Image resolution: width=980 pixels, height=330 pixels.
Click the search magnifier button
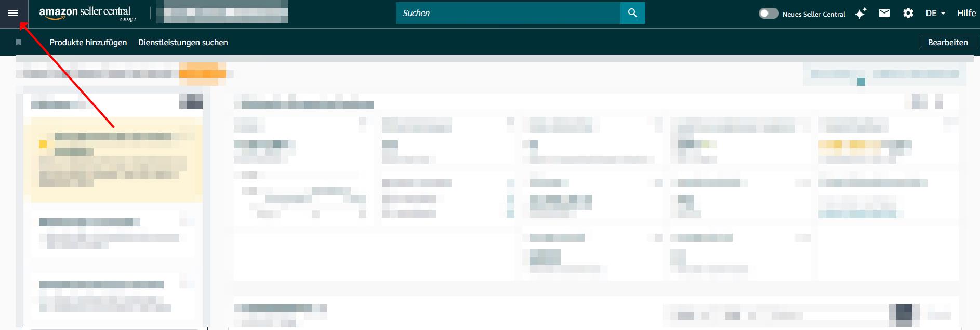(x=632, y=13)
